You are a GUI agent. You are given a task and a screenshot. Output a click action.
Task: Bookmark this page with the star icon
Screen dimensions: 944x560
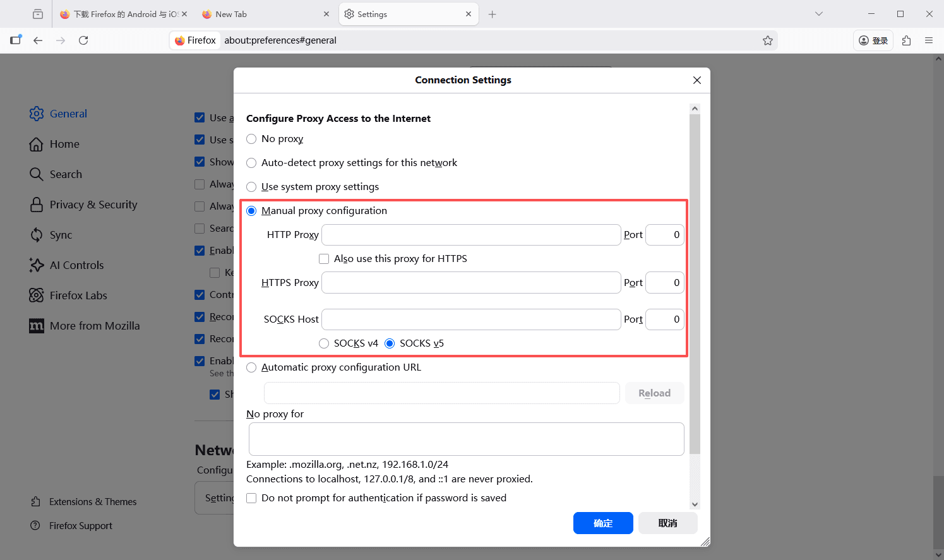(x=768, y=40)
